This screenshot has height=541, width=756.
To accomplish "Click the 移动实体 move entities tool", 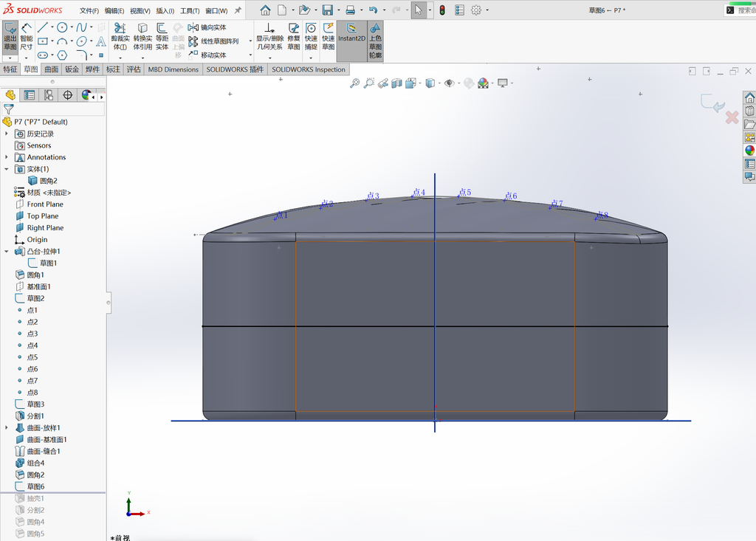I will click(x=207, y=55).
